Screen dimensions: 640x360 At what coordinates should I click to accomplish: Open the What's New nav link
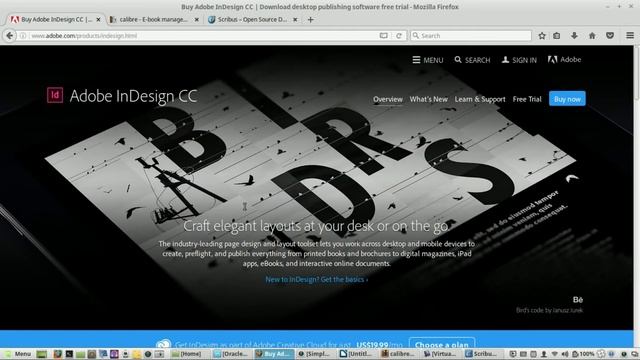(429, 99)
